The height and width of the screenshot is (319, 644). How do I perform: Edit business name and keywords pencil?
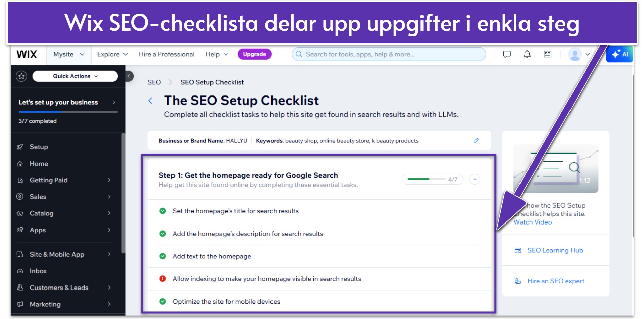coord(476,141)
